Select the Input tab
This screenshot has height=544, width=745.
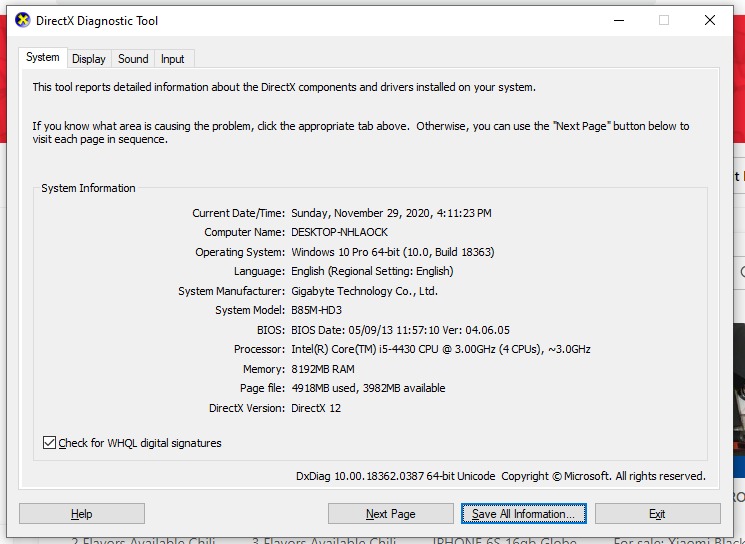[x=173, y=59]
